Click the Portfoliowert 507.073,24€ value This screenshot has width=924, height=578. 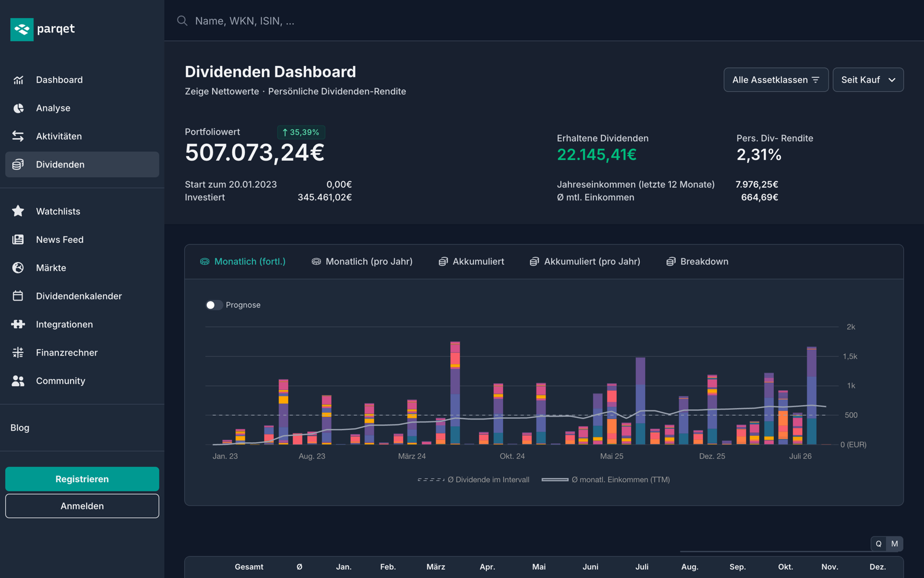coord(255,153)
